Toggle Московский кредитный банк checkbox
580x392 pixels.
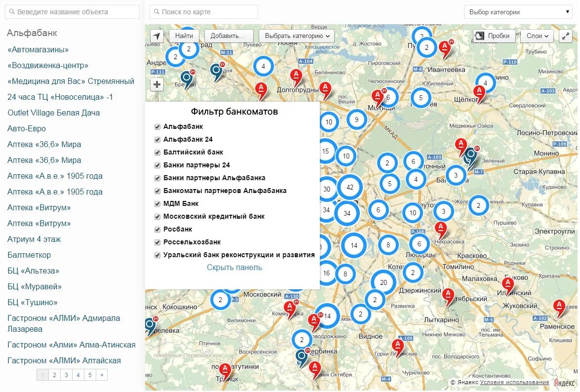coord(157,217)
